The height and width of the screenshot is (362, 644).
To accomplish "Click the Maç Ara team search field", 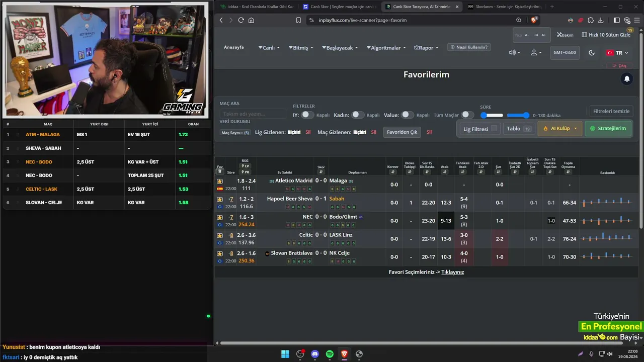I will click(253, 114).
